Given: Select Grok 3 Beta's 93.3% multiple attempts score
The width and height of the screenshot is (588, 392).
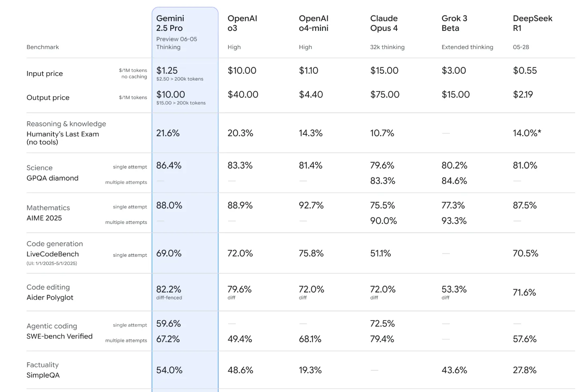Looking at the screenshot, I should click(454, 221).
